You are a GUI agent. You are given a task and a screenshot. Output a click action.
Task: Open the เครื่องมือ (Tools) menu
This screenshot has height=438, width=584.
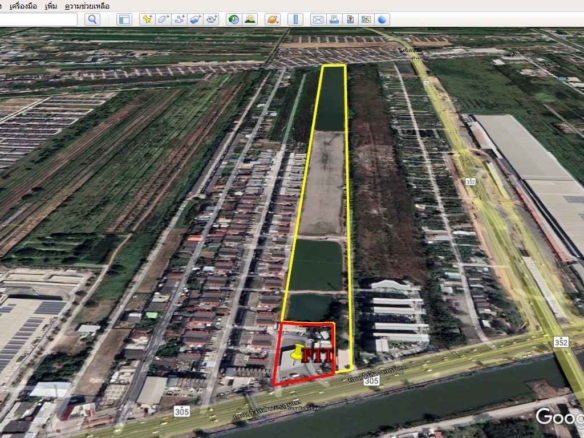(x=23, y=6)
